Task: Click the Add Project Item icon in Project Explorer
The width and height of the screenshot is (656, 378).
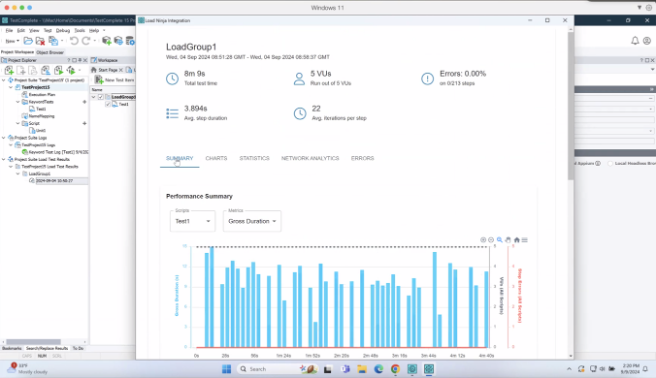Action: [x=9, y=70]
